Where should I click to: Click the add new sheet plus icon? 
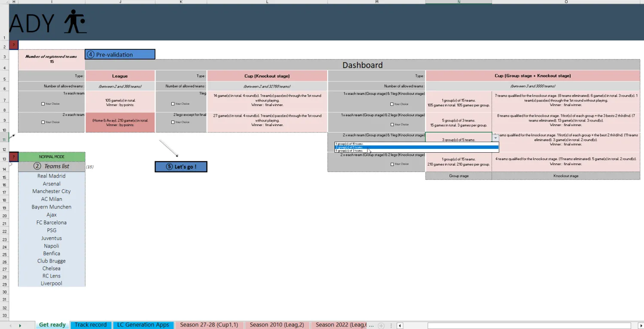pos(381,326)
